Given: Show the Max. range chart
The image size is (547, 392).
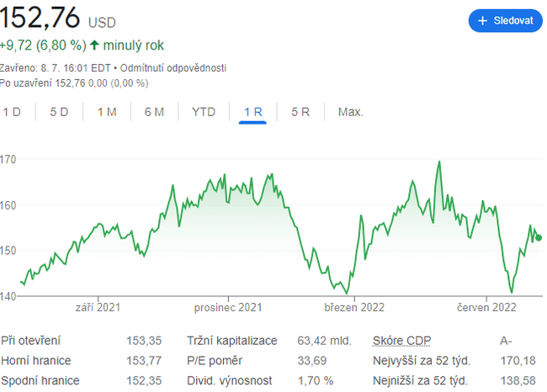Looking at the screenshot, I should (x=350, y=112).
